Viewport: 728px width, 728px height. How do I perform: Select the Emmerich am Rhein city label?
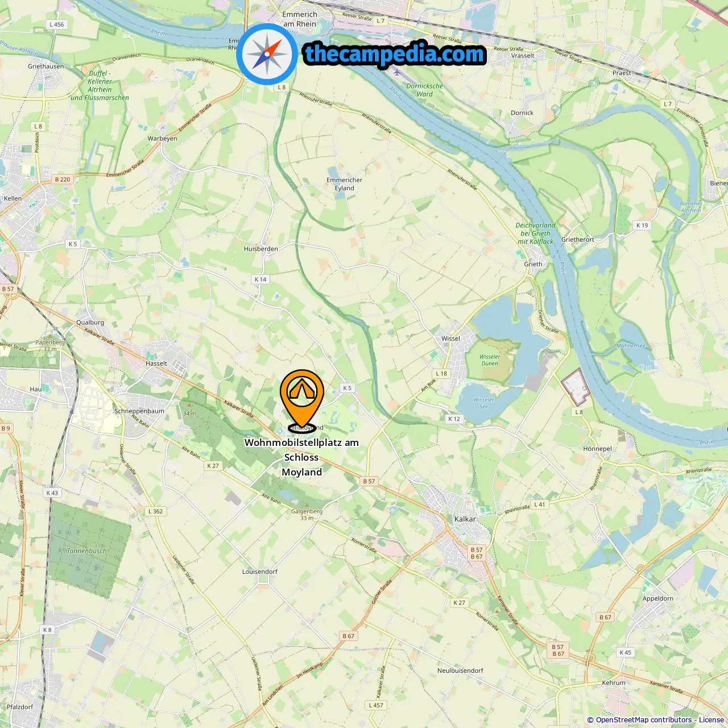tap(299, 19)
